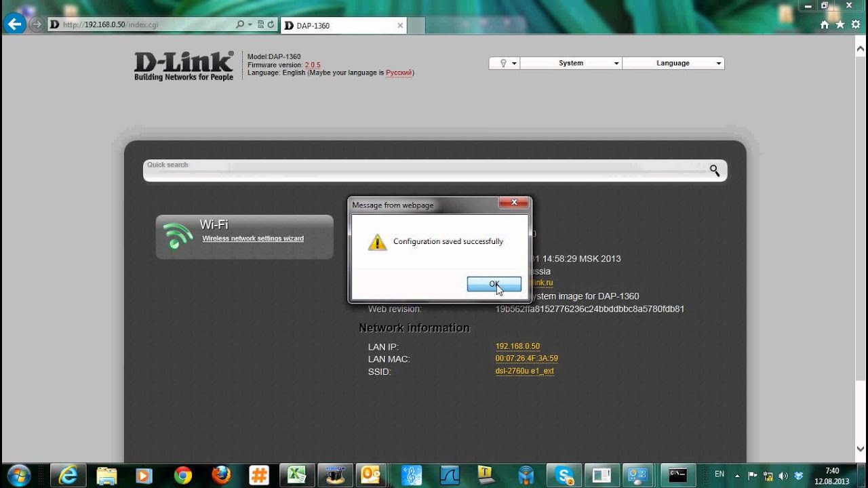
Task: Click the SSID dsl-2760u e1_ext link
Action: pyautogui.click(x=525, y=371)
